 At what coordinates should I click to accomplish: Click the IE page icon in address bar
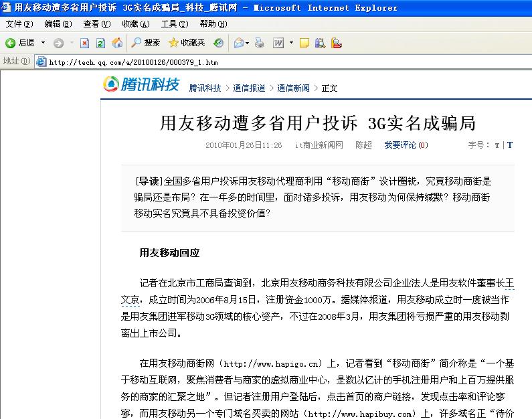(41, 62)
